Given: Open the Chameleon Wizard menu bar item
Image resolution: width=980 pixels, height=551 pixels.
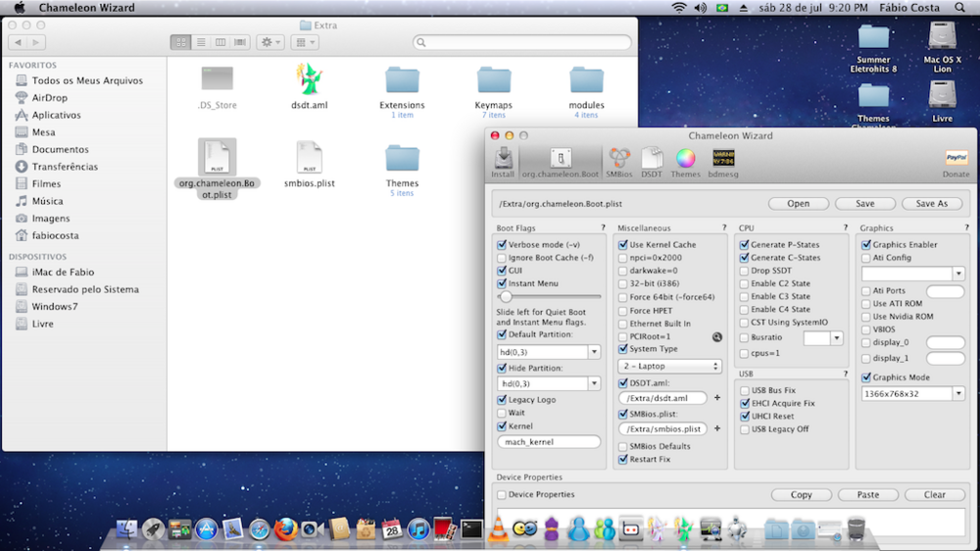Looking at the screenshot, I should point(86,8).
